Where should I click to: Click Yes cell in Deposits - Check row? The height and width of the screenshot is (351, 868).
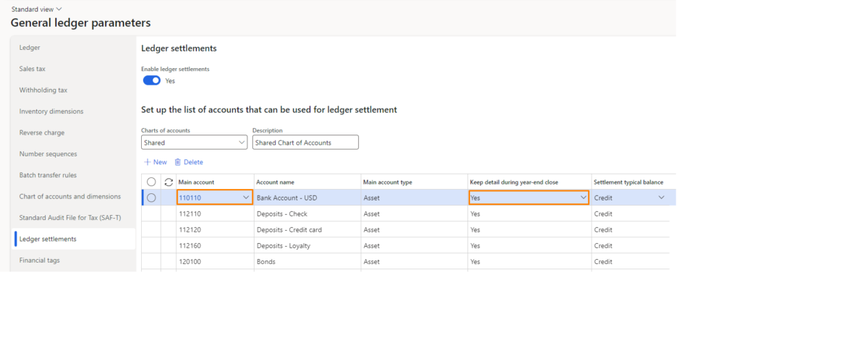click(x=529, y=214)
